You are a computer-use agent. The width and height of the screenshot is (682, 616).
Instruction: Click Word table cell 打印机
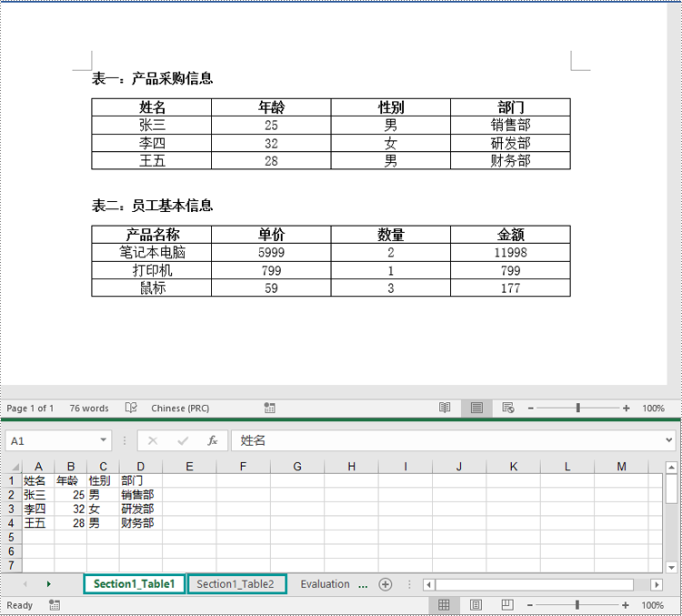coord(152,270)
